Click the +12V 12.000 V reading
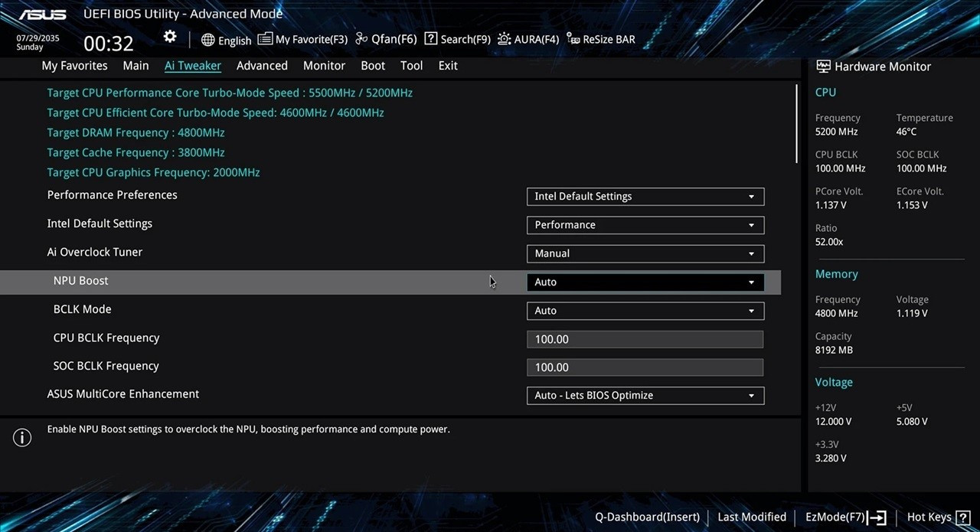Viewport: 980px width, 532px height. [x=834, y=422]
